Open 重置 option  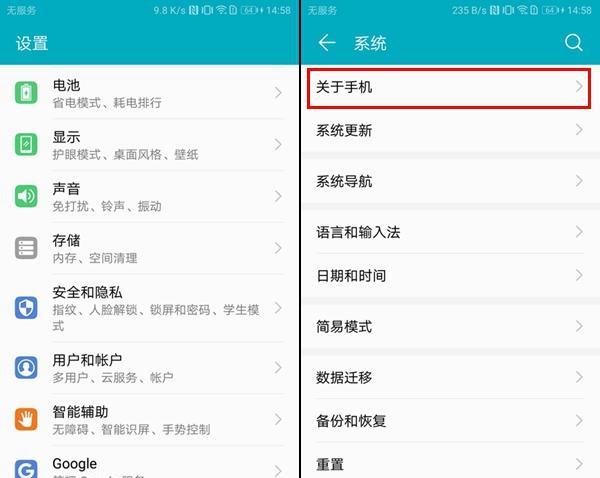coord(450,464)
